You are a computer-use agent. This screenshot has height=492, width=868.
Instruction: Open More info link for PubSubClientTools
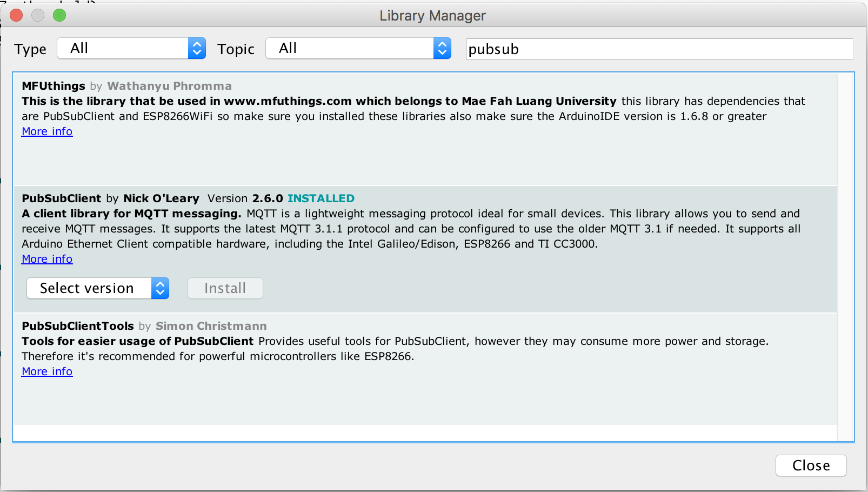point(47,371)
